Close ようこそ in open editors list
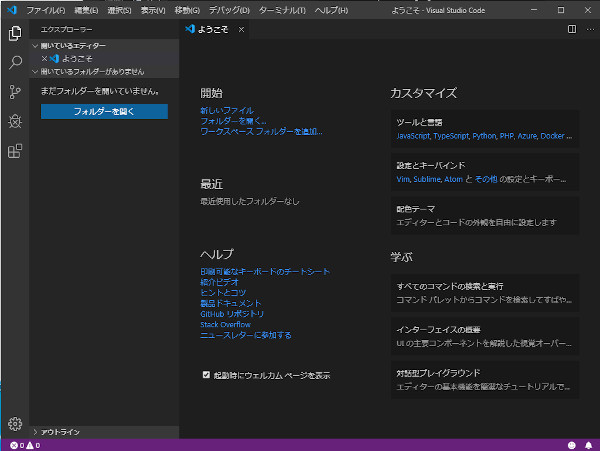Image resolution: width=600 pixels, height=451 pixels. coord(44,59)
